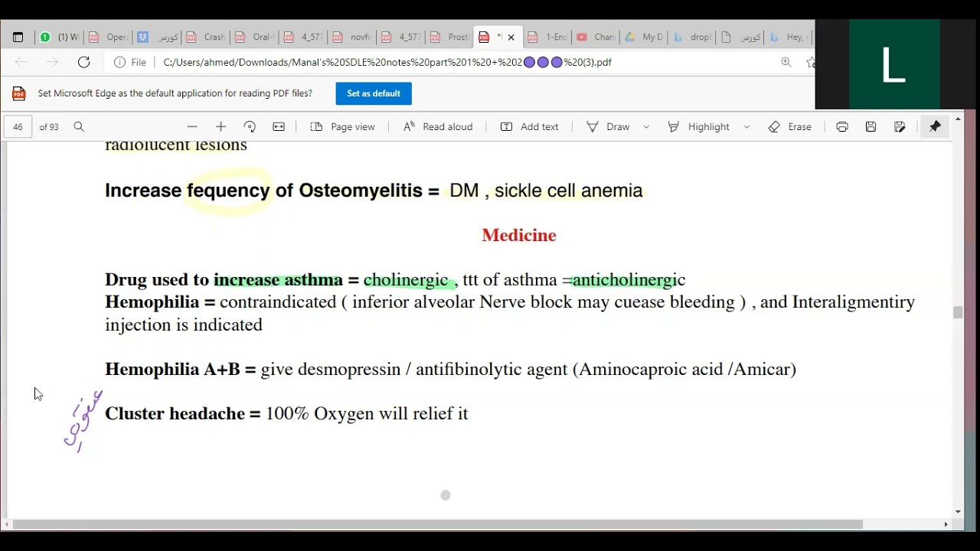The height and width of the screenshot is (551, 980).
Task: Select the Add text tool
Action: [530, 127]
